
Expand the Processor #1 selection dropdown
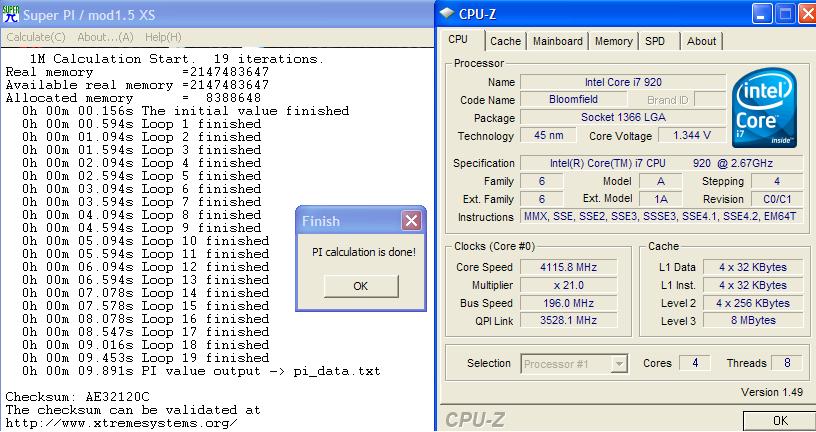618,364
